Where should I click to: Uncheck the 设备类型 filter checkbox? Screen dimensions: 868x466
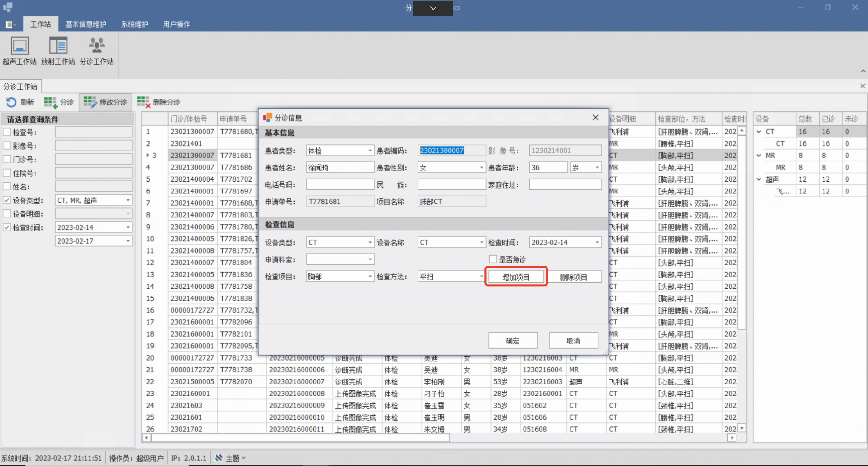coord(7,200)
